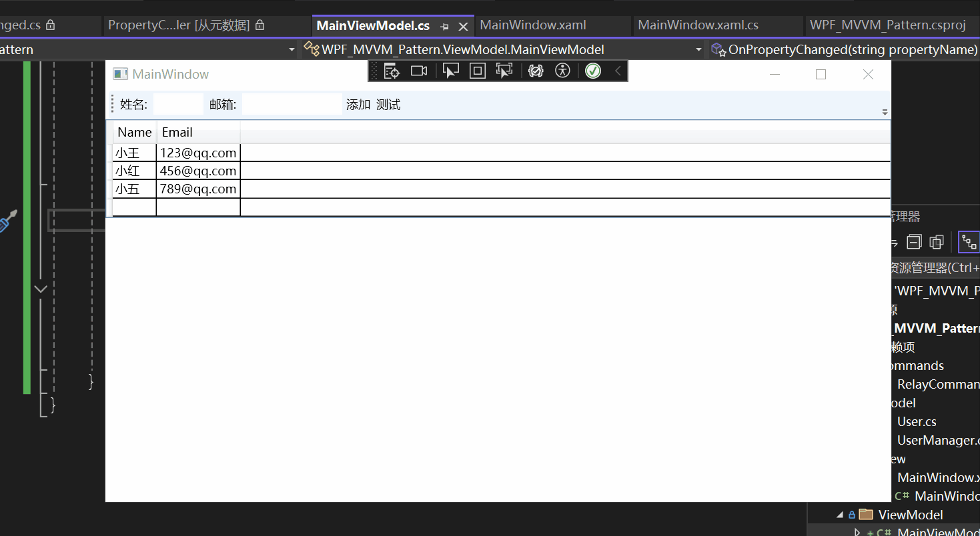980x536 pixels.
Task: Collapse the code region using the chevron in margin
Action: pyautogui.click(x=40, y=288)
